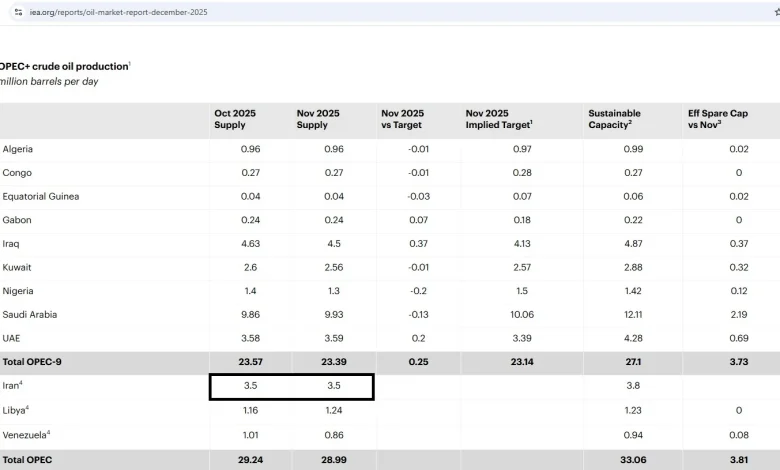Select the Algeria row label
The height and width of the screenshot is (470, 780).
[x=19, y=149]
